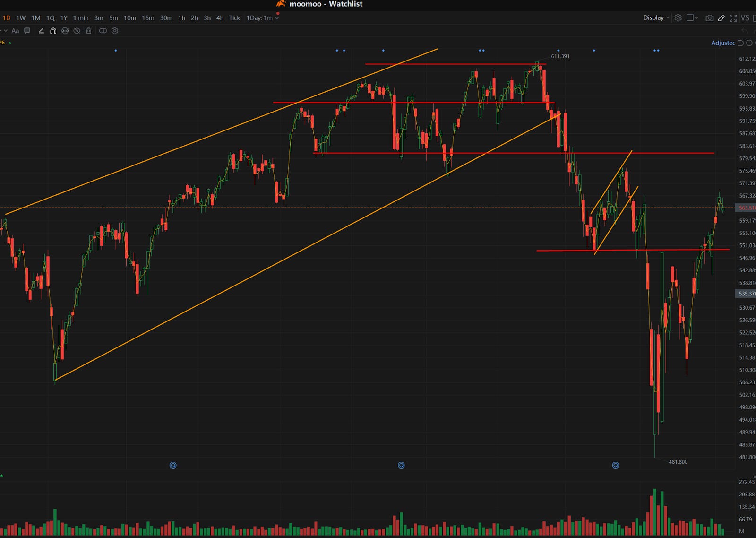Select the long lower orange trendline
Viewport: 756px width, 538px height.
[307, 247]
